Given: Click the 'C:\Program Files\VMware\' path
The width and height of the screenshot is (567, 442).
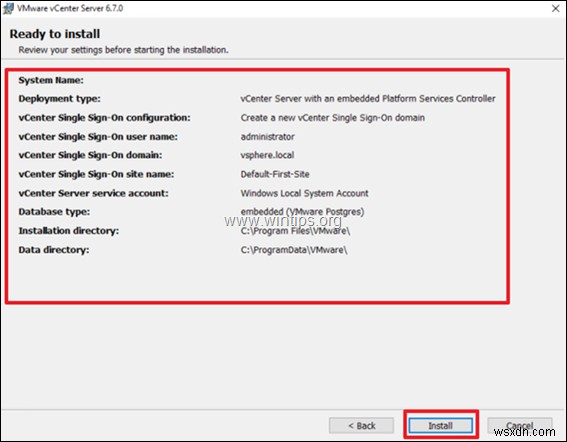Looking at the screenshot, I should (295, 231).
